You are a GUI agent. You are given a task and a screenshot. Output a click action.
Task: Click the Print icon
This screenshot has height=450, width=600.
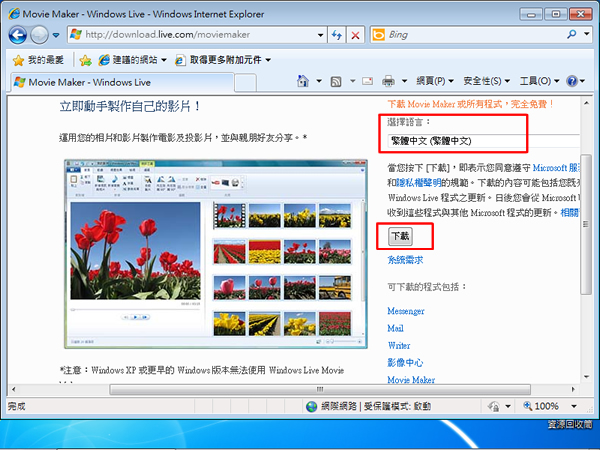point(388,81)
